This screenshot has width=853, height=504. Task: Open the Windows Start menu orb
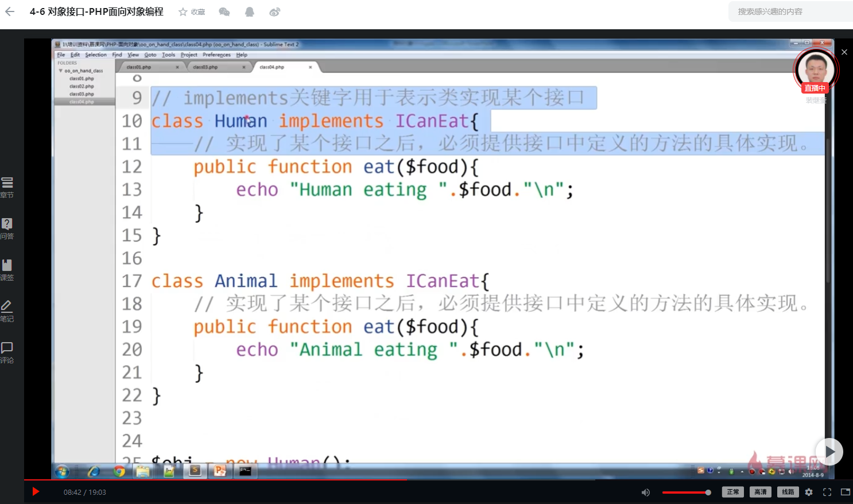62,471
